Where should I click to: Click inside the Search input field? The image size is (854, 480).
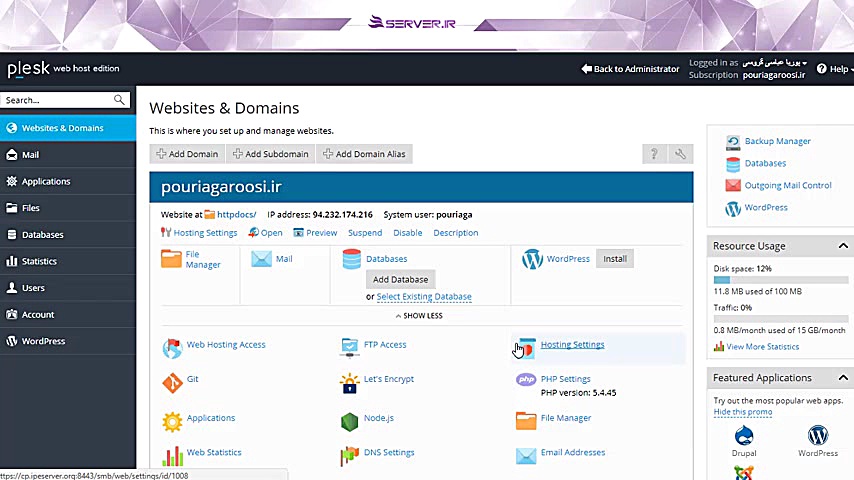pos(57,100)
